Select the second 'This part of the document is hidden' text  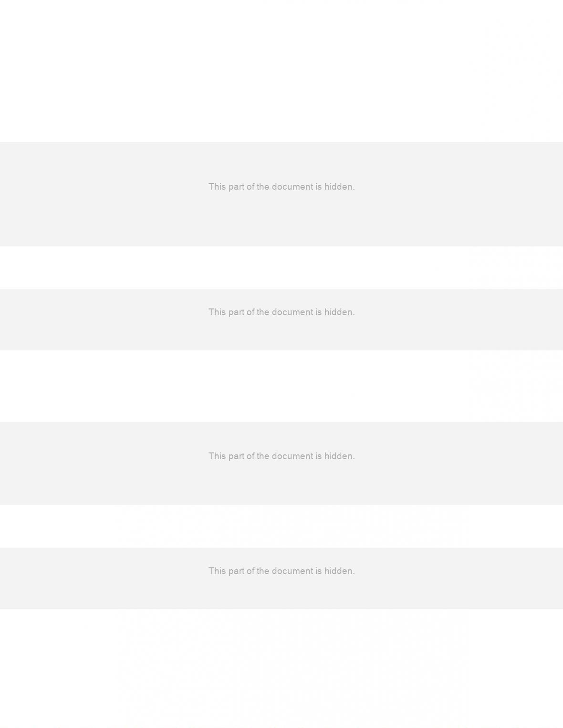click(x=281, y=312)
